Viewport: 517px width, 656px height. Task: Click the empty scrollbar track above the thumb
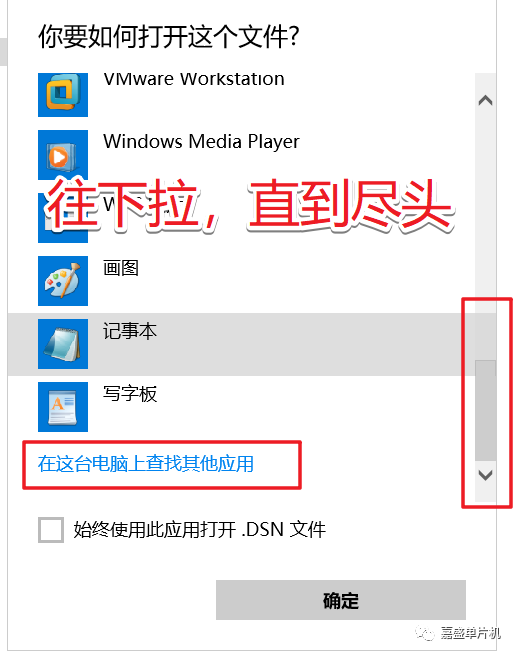485,234
